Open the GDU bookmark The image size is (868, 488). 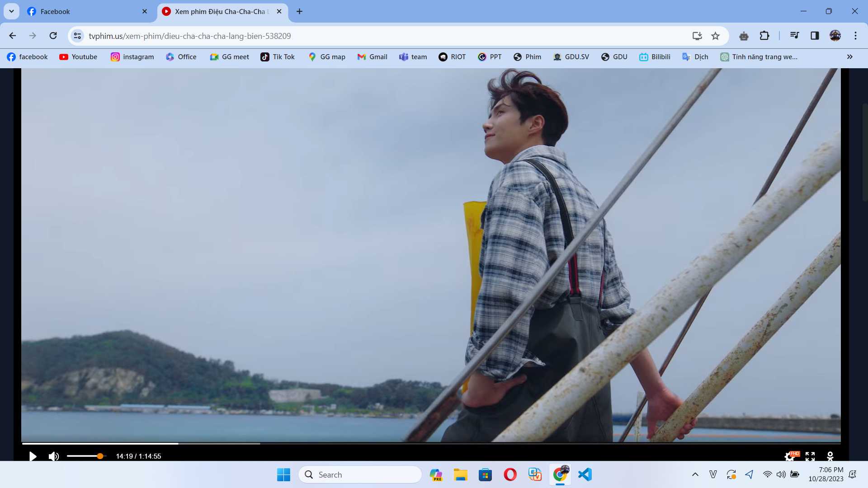pos(614,57)
